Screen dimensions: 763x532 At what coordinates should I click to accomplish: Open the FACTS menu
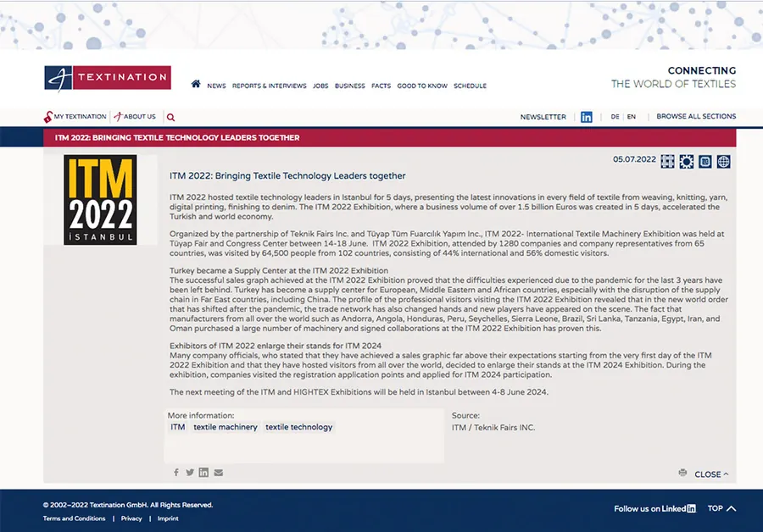pos(381,86)
